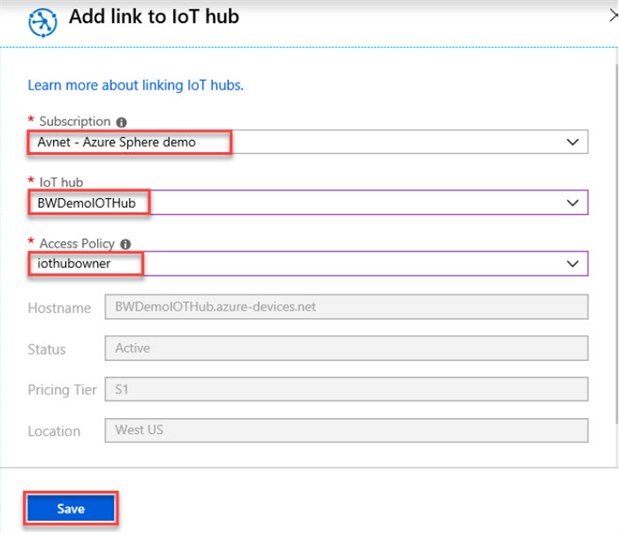Screen dimensions: 619x534
Task: Click the Subscription dropdown chevron arrow
Action: [573, 142]
